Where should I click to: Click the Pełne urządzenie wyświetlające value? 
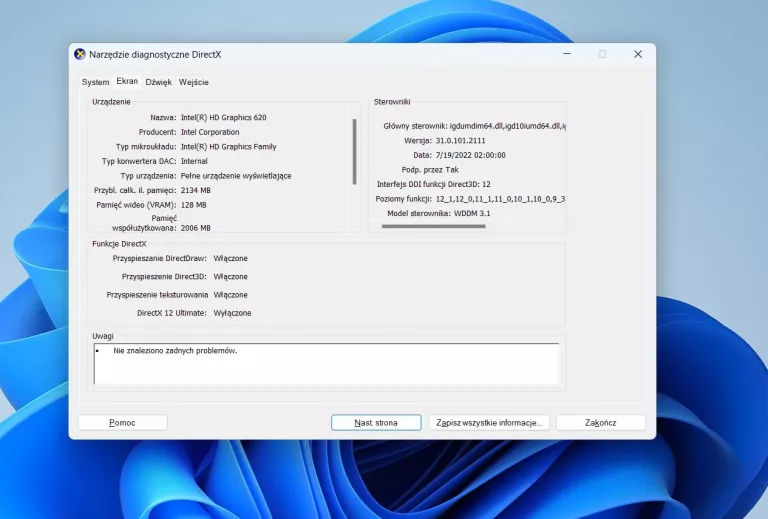click(x=236, y=176)
